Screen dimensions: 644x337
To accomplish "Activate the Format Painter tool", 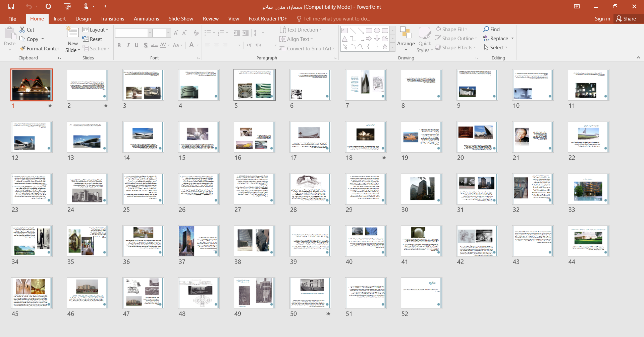I will pyautogui.click(x=39, y=49).
